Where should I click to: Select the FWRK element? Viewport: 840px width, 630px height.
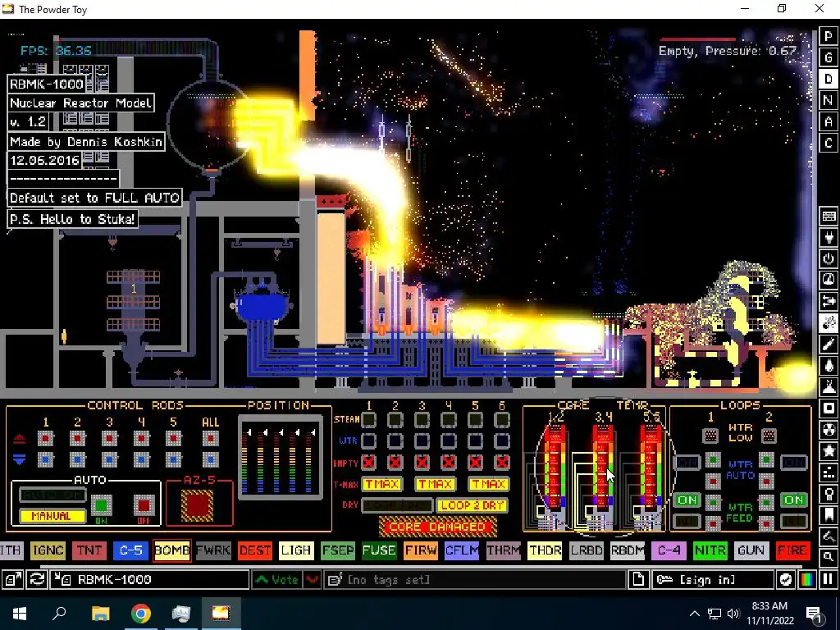213,550
